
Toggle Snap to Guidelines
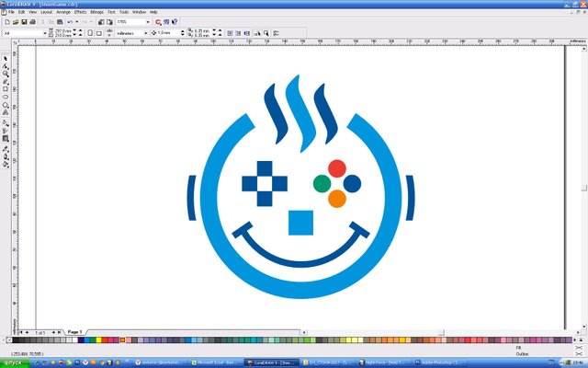(x=238, y=33)
